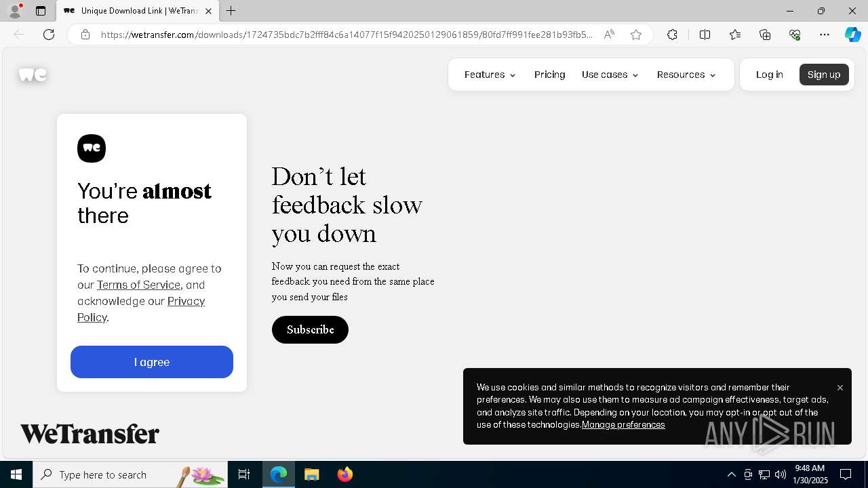Click the WeTransfer wordmark at bottom

pos(90,434)
